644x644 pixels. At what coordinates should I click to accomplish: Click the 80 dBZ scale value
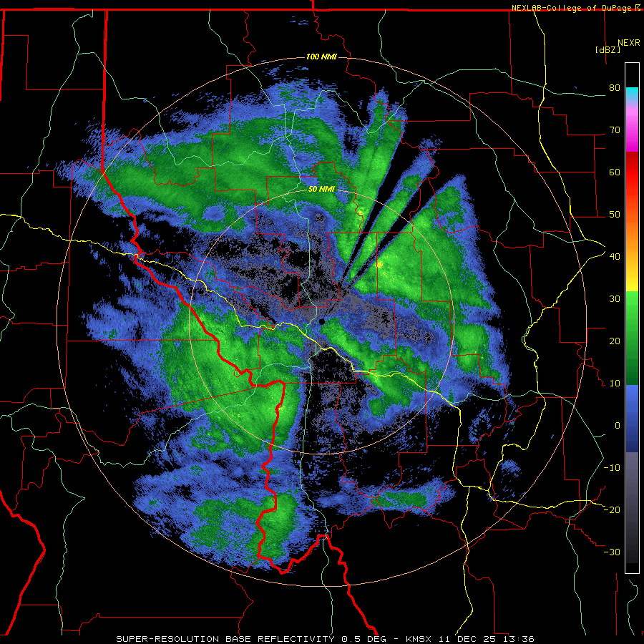click(x=615, y=87)
